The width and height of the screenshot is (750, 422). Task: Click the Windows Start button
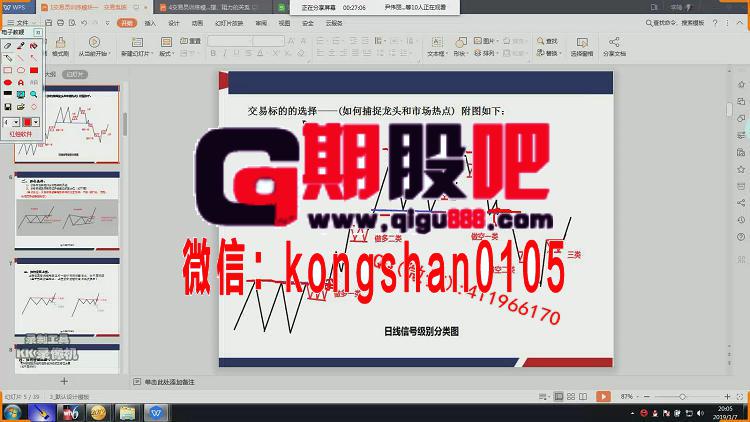click(x=12, y=412)
